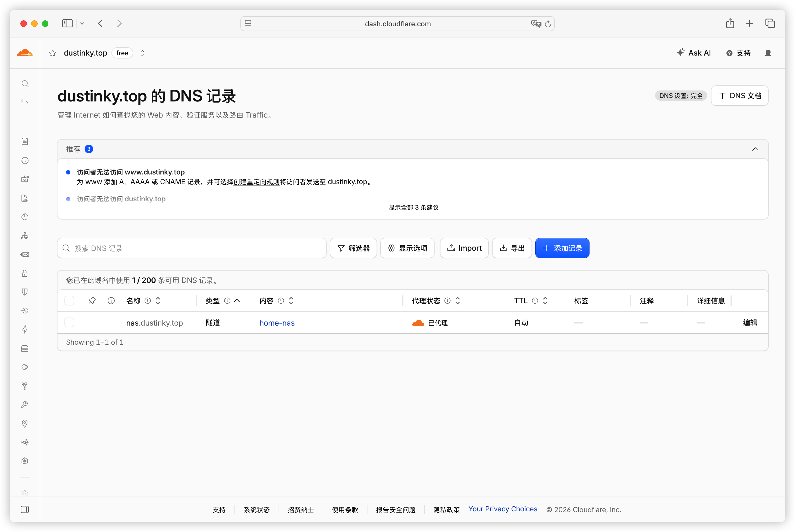Sort records by 类型 column arrow

coord(237,301)
